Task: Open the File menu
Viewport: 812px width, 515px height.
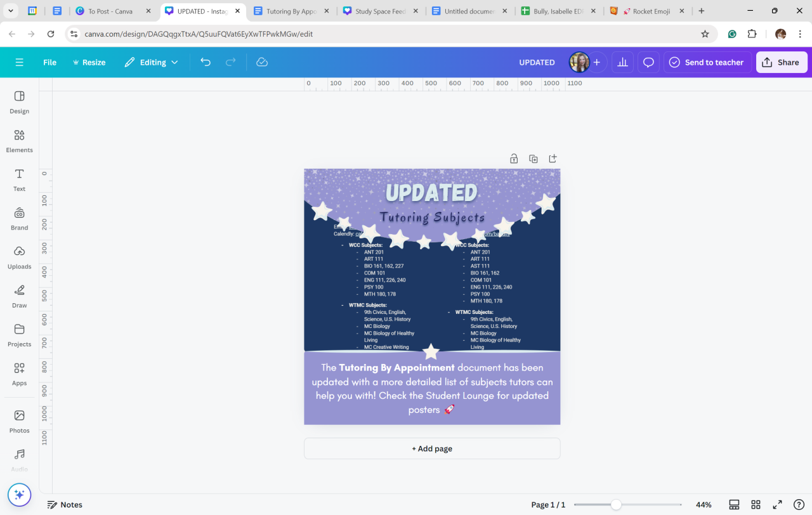Action: tap(49, 62)
